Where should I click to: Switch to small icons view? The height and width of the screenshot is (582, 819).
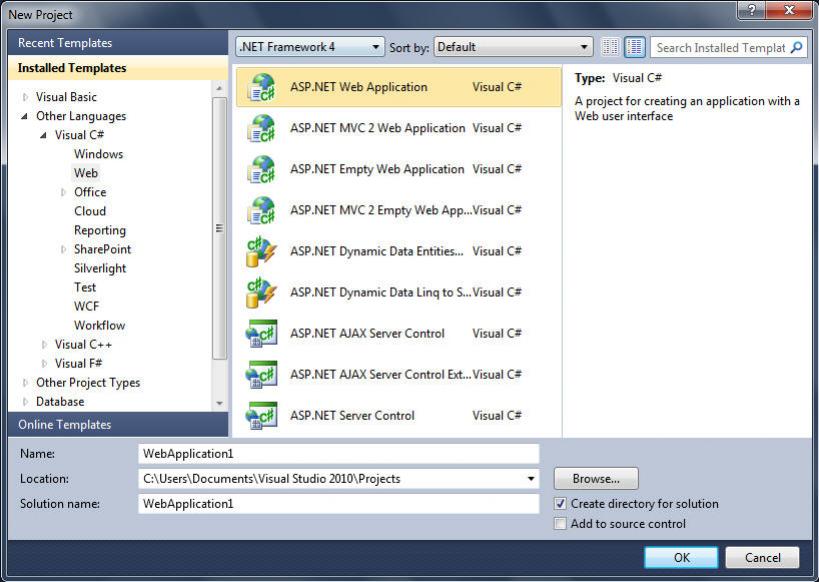[610, 47]
